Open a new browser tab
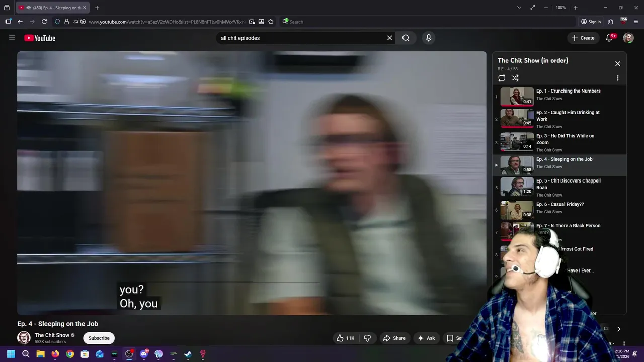644x362 pixels. [x=97, y=8]
